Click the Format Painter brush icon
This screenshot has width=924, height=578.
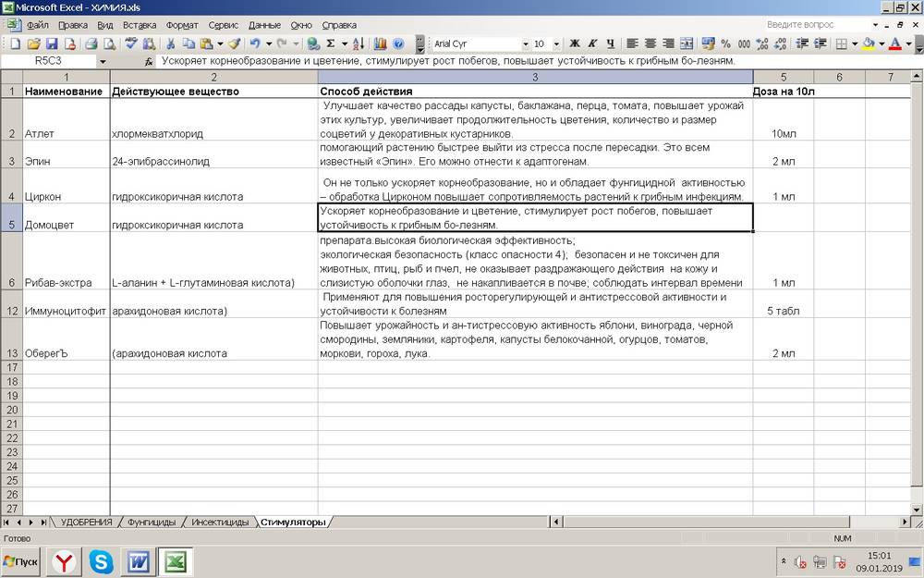click(234, 43)
